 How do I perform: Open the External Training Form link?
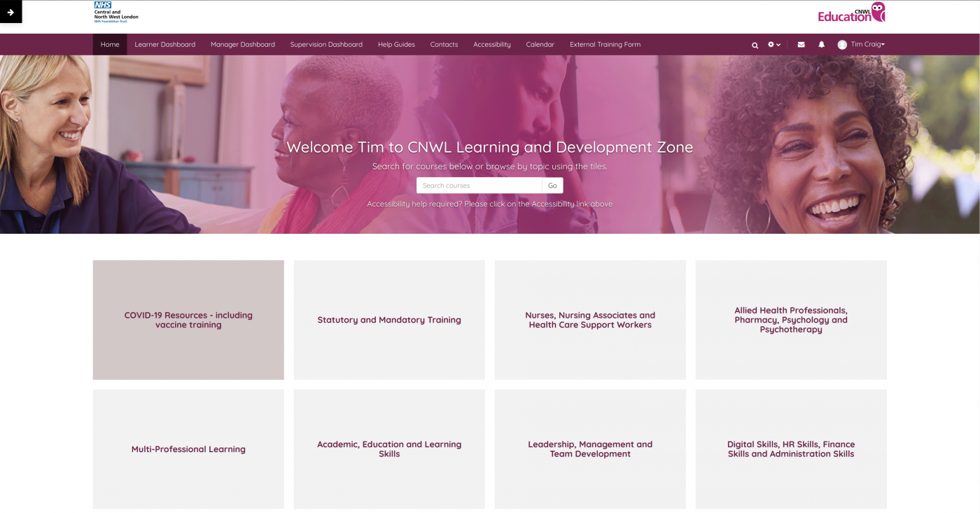tap(605, 45)
